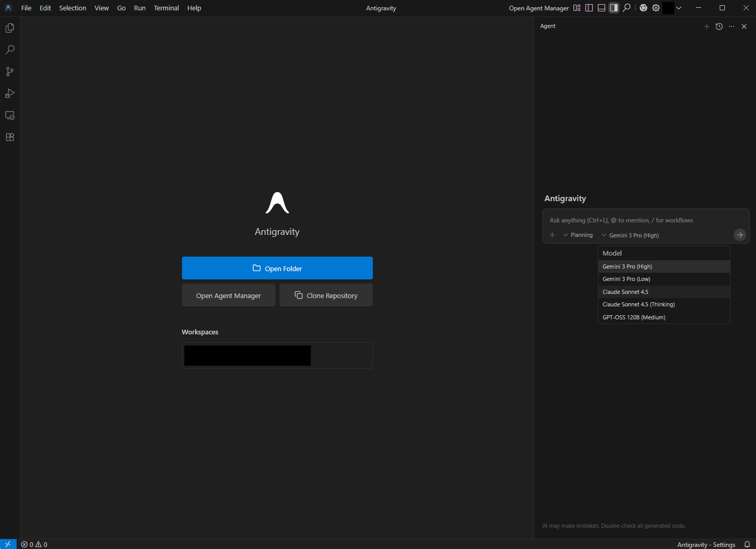The image size is (756, 549).
Task: Click the Clone Repository button
Action: click(326, 295)
